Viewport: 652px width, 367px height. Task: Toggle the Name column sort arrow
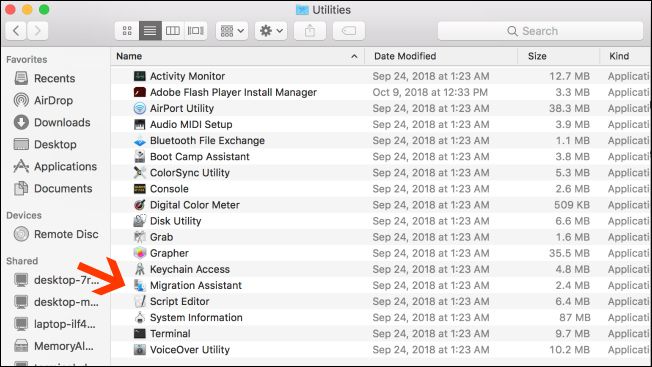(x=354, y=56)
